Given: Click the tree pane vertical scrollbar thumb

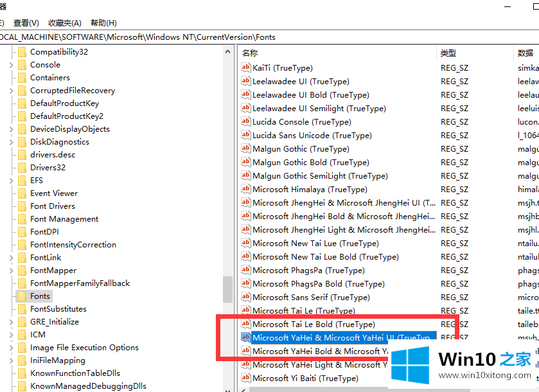Looking at the screenshot, I should (x=227, y=289).
